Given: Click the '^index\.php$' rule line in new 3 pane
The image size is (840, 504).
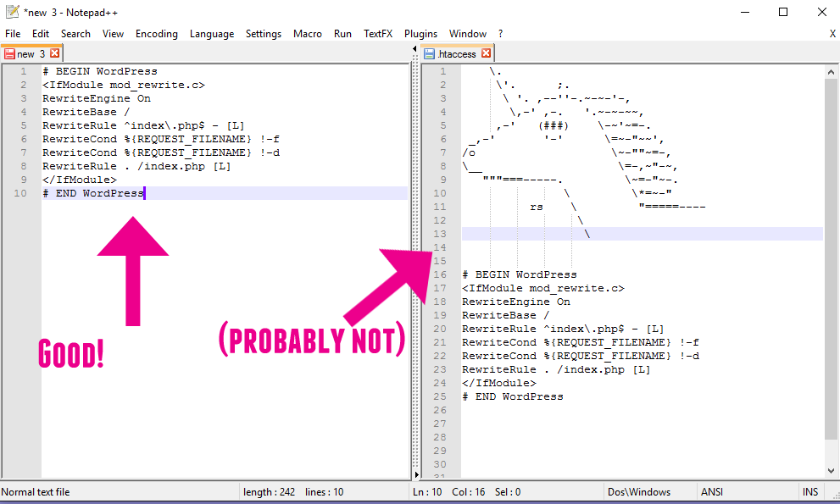Looking at the screenshot, I should point(143,125).
